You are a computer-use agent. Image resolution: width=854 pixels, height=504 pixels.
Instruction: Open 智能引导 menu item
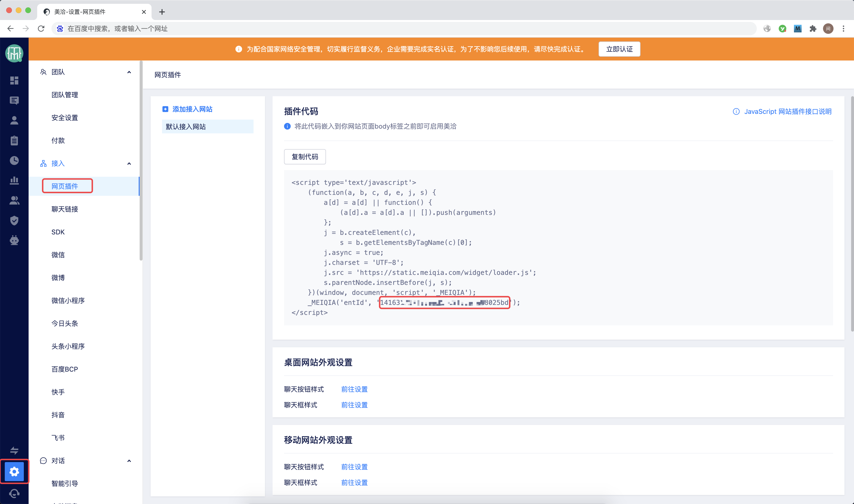(x=65, y=484)
